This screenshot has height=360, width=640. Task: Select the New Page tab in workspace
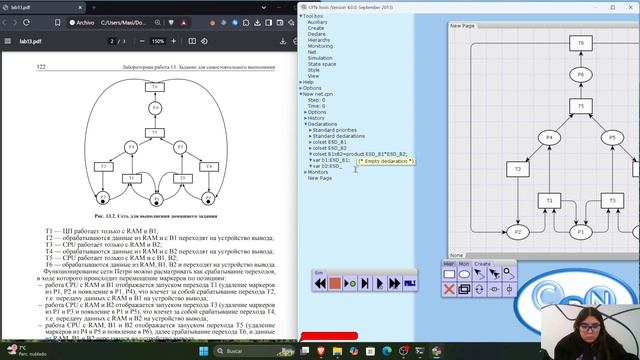tap(462, 26)
